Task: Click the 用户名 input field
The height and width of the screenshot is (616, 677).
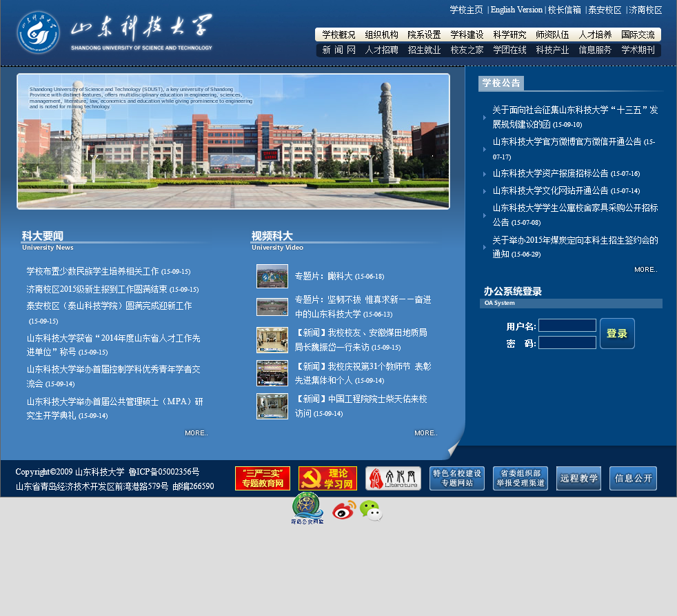Action: pyautogui.click(x=567, y=326)
